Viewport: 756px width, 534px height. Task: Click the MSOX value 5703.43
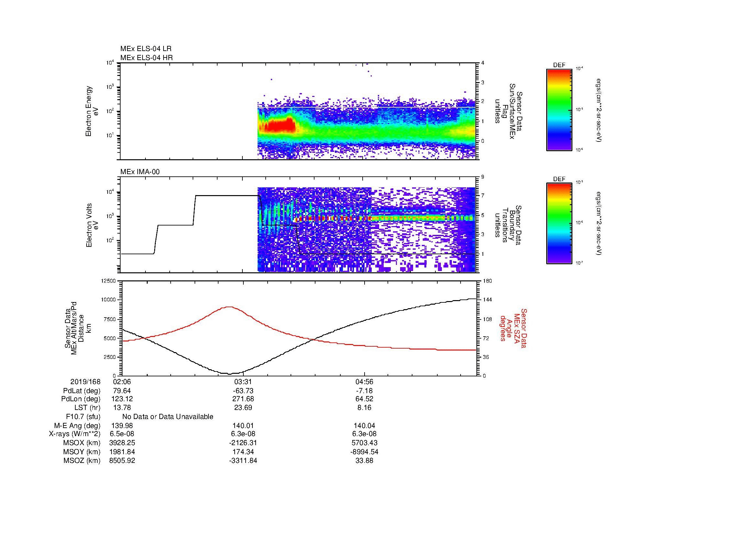[x=364, y=443]
